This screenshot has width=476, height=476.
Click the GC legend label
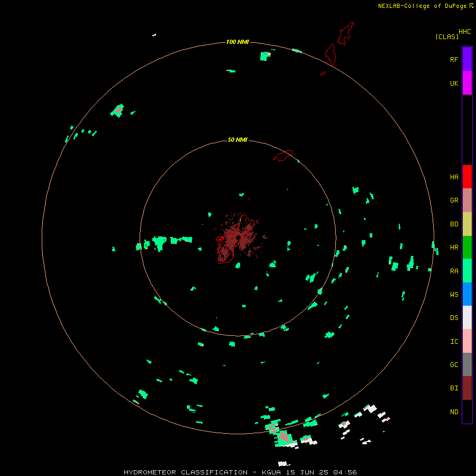454,365
